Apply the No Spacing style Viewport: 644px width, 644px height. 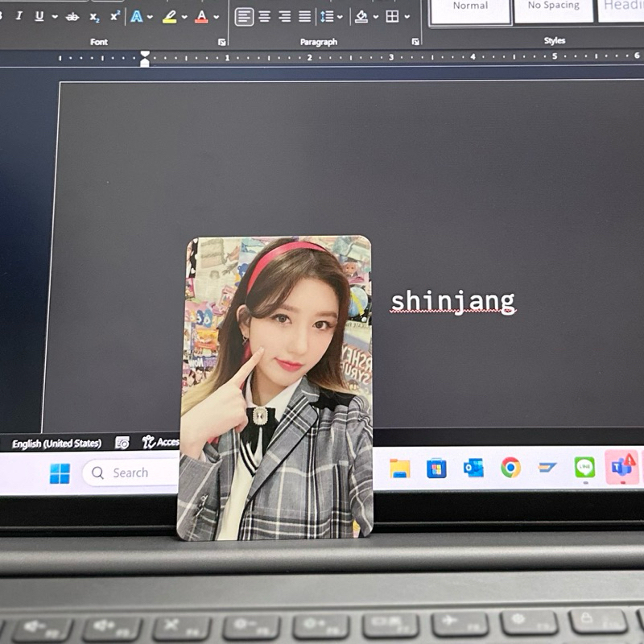[x=553, y=6]
